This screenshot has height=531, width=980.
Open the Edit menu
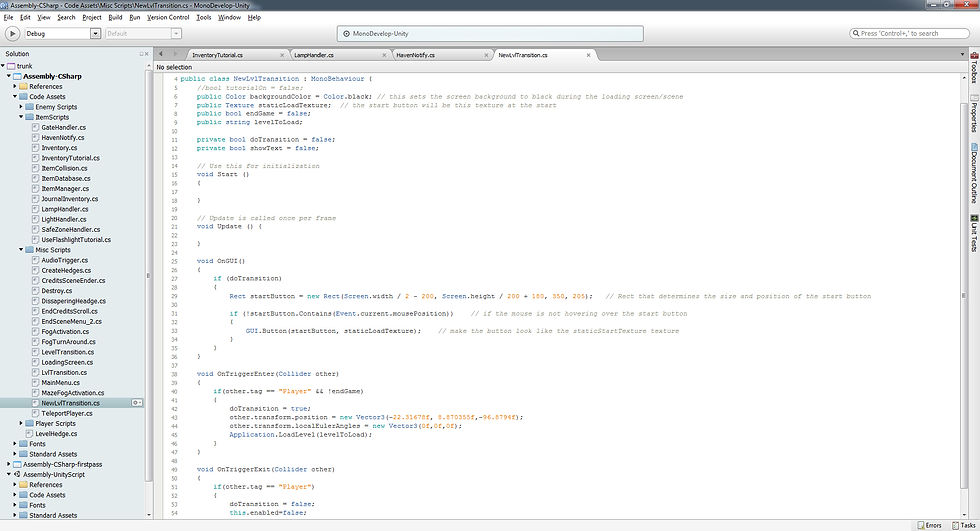tap(25, 17)
